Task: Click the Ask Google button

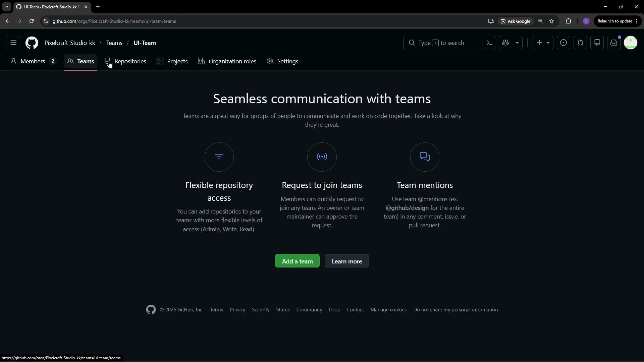Action: pyautogui.click(x=516, y=21)
